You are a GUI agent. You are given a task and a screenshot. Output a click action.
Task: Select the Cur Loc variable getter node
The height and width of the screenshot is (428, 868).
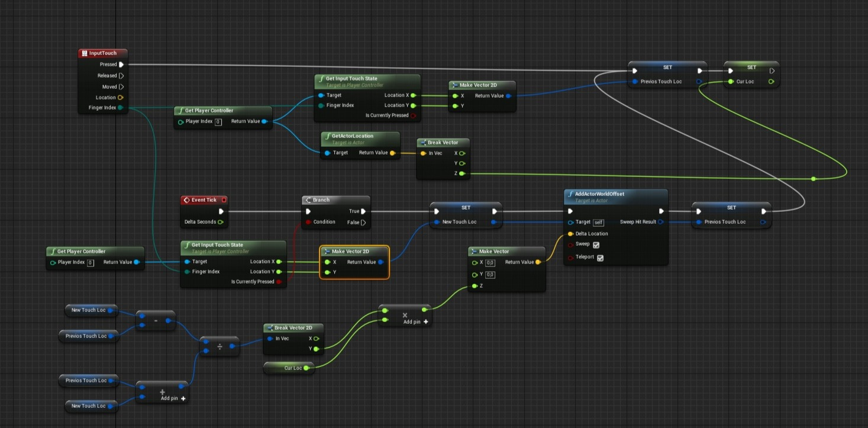pyautogui.click(x=289, y=368)
